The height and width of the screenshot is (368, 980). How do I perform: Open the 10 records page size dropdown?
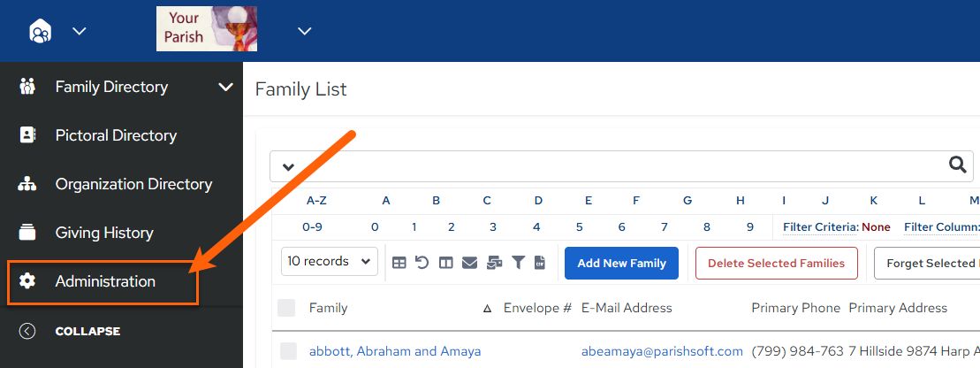(330, 262)
